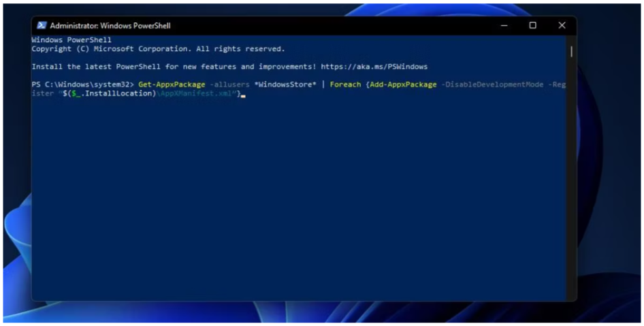Click the '-allusers' parameter text
Image resolution: width=644 pixels, height=326 pixels.
[x=229, y=84]
